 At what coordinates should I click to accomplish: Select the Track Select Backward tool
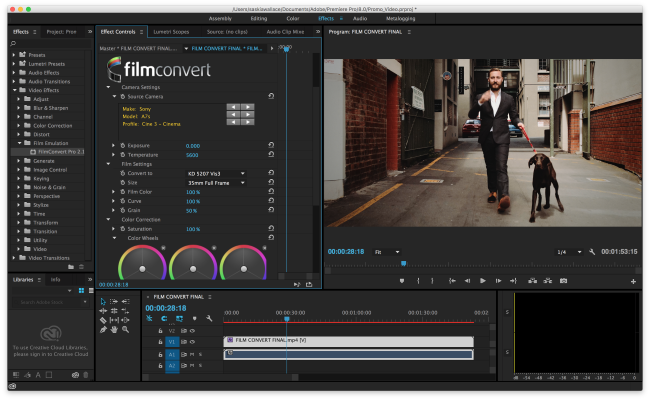pyautogui.click(x=126, y=302)
